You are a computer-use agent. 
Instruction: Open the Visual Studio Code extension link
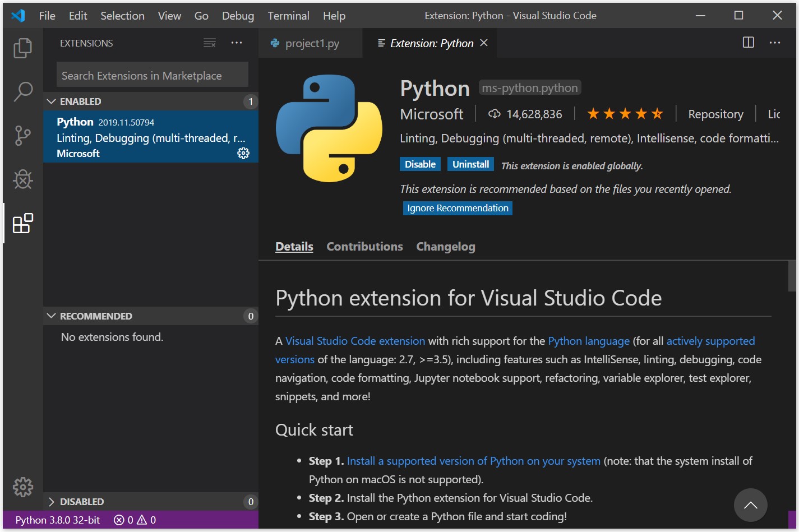point(355,341)
